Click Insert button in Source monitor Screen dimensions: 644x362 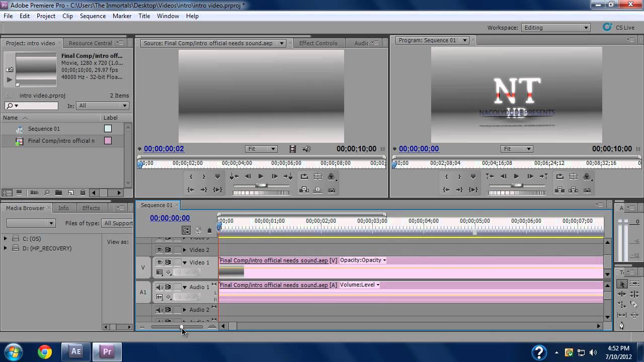304,190
